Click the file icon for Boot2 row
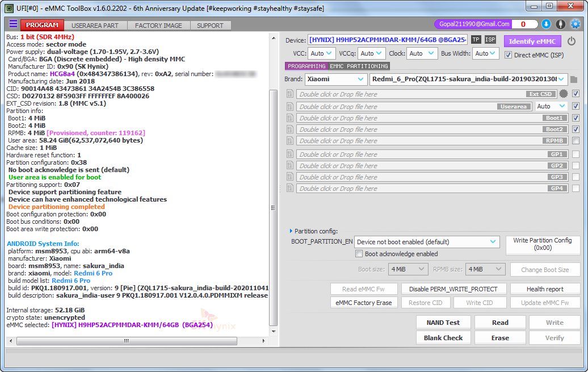 click(290, 129)
